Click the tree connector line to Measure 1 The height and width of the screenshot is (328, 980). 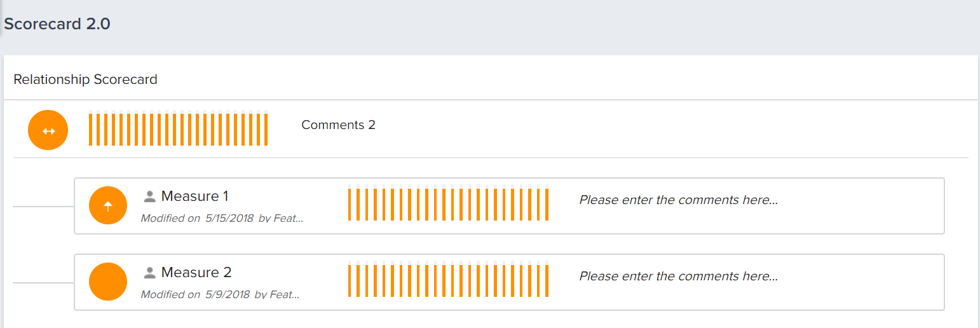43,207
